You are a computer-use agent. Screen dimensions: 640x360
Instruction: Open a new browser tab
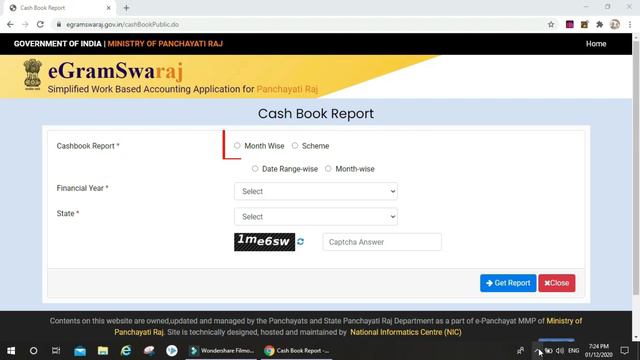coord(126,8)
